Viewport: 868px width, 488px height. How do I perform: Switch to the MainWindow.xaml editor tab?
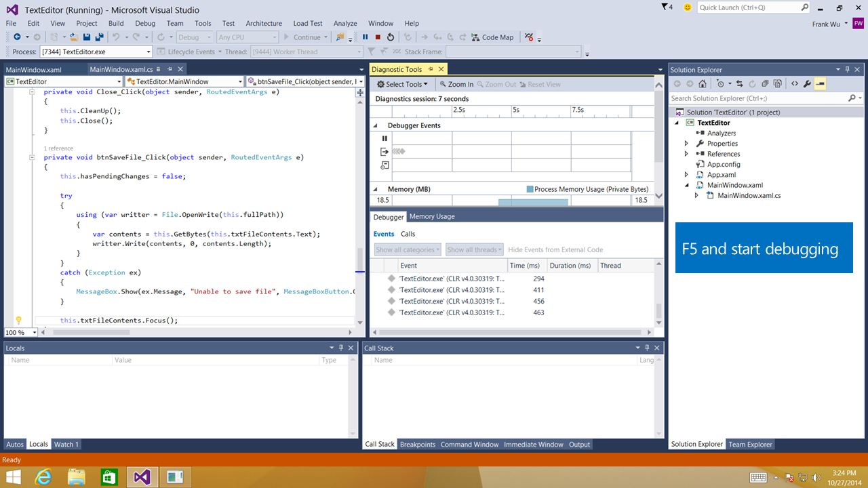pyautogui.click(x=34, y=69)
